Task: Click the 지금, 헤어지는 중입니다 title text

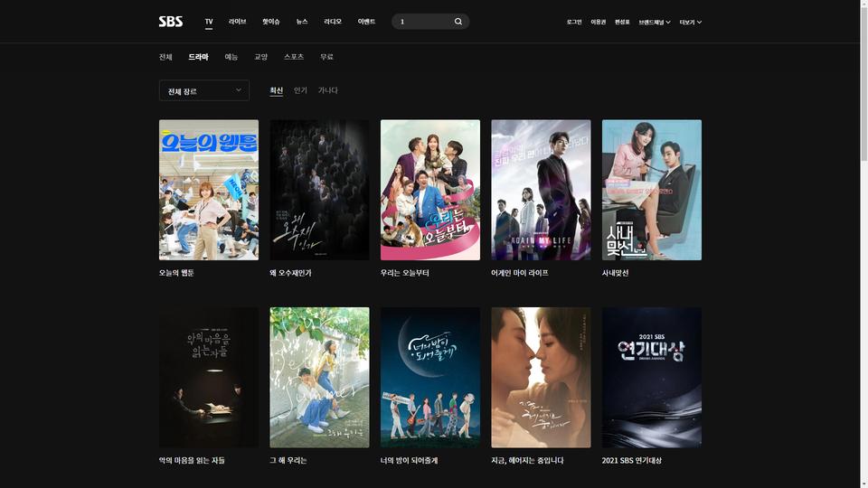Action: pyautogui.click(x=527, y=460)
